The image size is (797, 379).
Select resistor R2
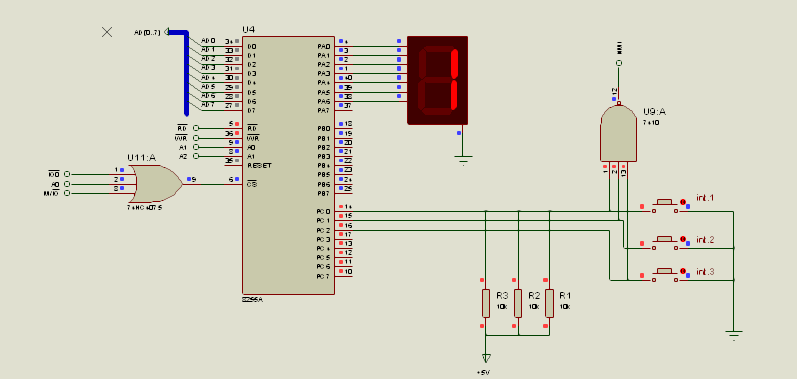[x=518, y=303]
